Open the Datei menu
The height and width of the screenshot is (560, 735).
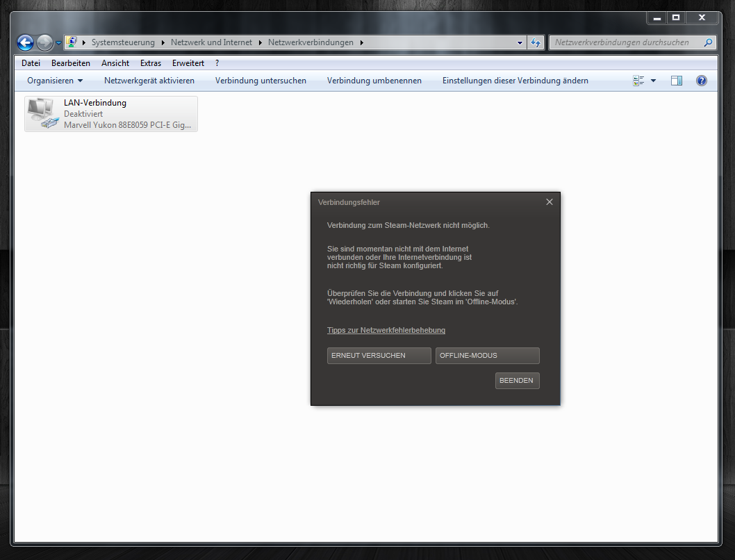tap(31, 63)
